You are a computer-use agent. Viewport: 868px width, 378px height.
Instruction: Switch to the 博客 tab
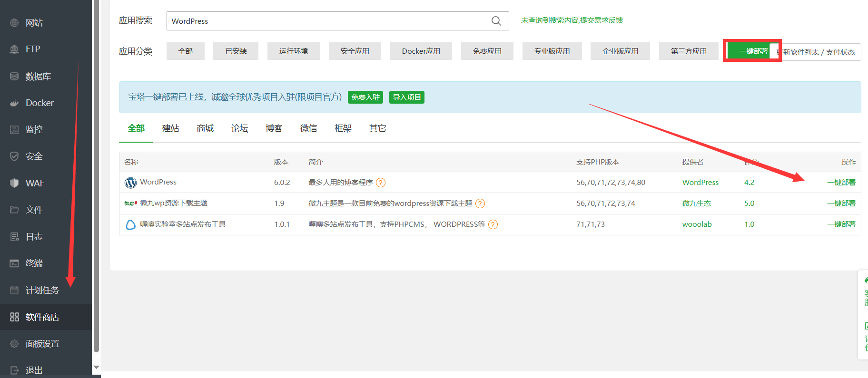pyautogui.click(x=274, y=128)
